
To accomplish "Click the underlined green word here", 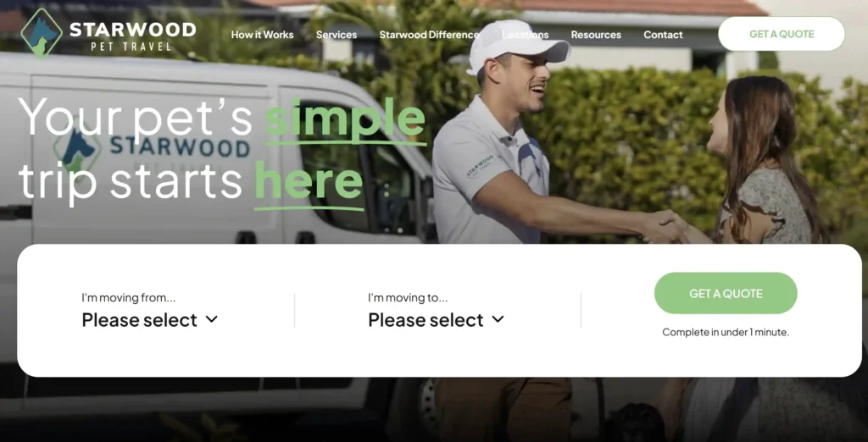I will 309,183.
